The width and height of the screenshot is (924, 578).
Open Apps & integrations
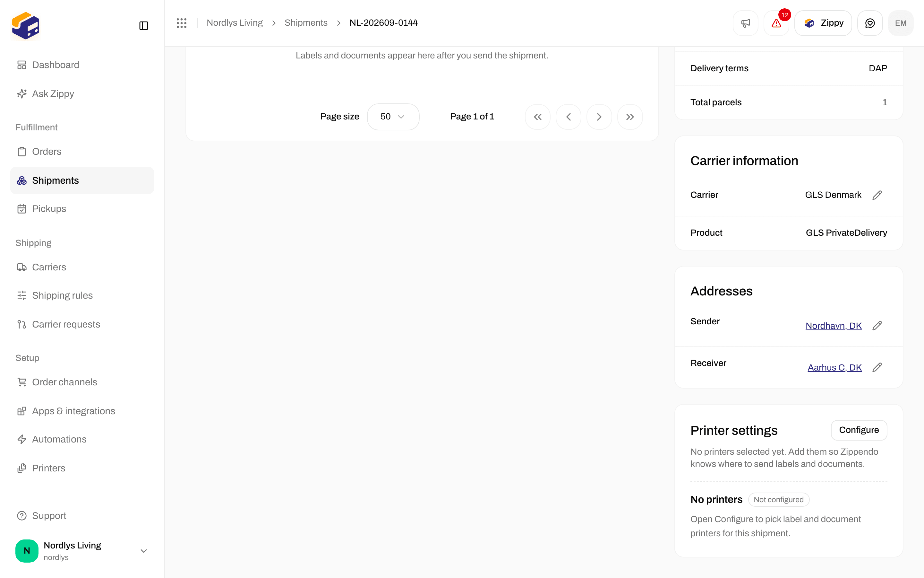point(82,411)
